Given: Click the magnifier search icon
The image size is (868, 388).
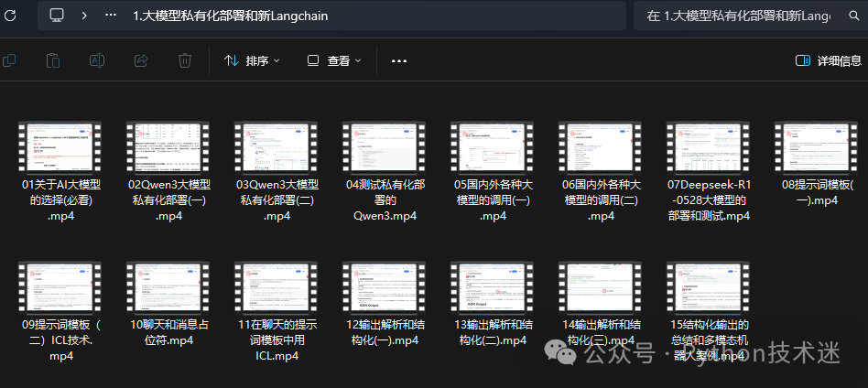Looking at the screenshot, I should pos(854,16).
